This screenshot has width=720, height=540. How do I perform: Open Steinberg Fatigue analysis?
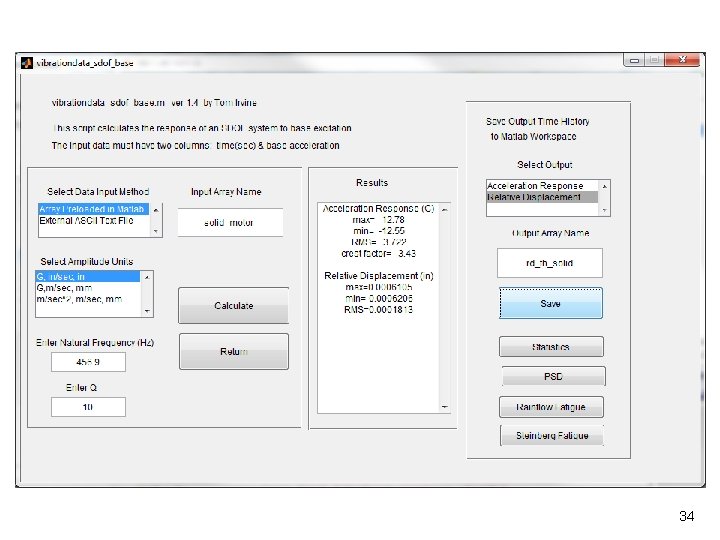click(x=552, y=435)
